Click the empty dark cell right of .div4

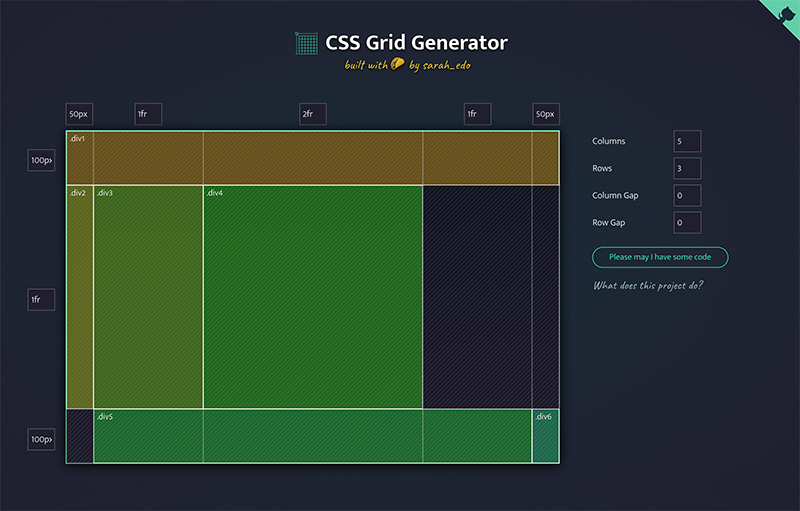(x=476, y=297)
